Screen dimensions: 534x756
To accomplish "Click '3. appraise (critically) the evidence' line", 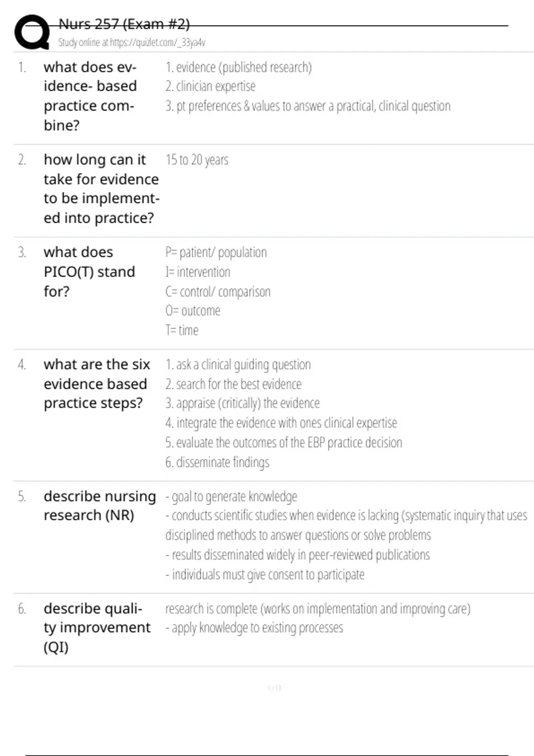I will coord(243,403).
